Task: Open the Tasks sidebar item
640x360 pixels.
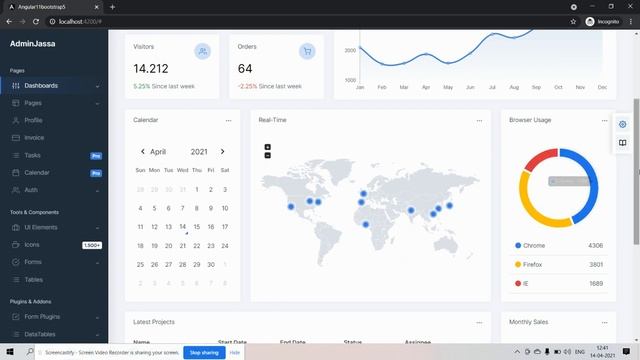Action: [x=54, y=156]
